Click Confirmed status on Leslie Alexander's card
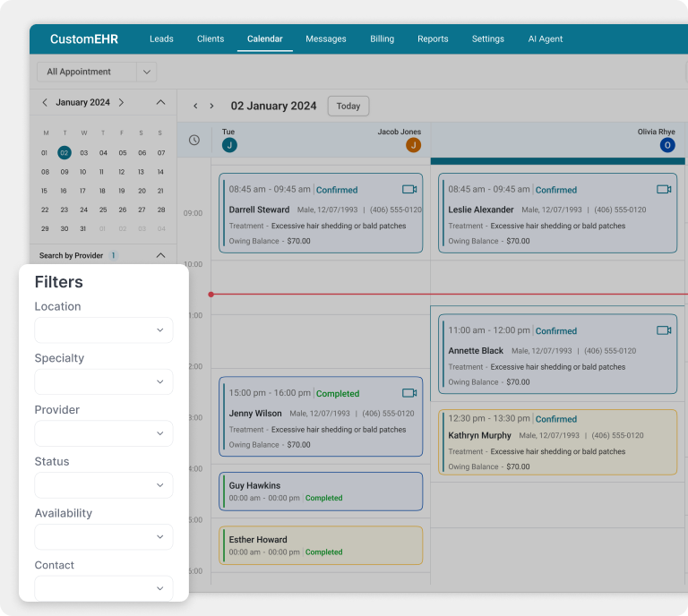Image resolution: width=688 pixels, height=616 pixels. point(556,190)
